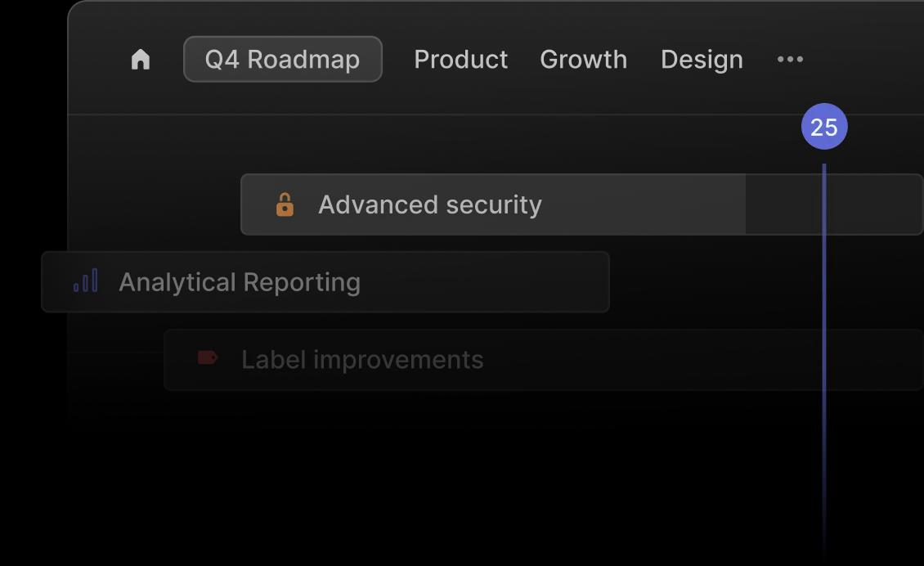Open the Design tab
This screenshot has width=924, height=566.
pyautogui.click(x=701, y=59)
